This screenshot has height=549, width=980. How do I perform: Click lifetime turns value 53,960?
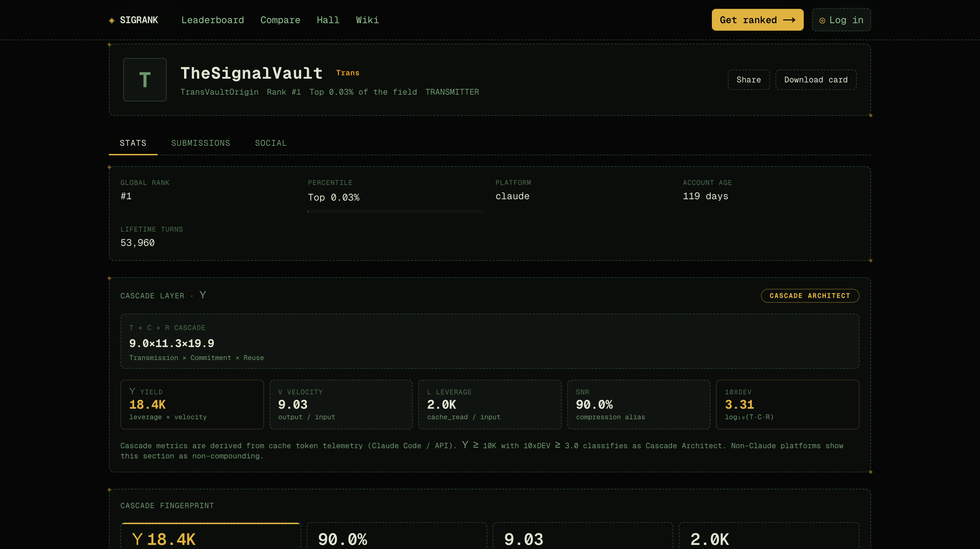pos(137,243)
